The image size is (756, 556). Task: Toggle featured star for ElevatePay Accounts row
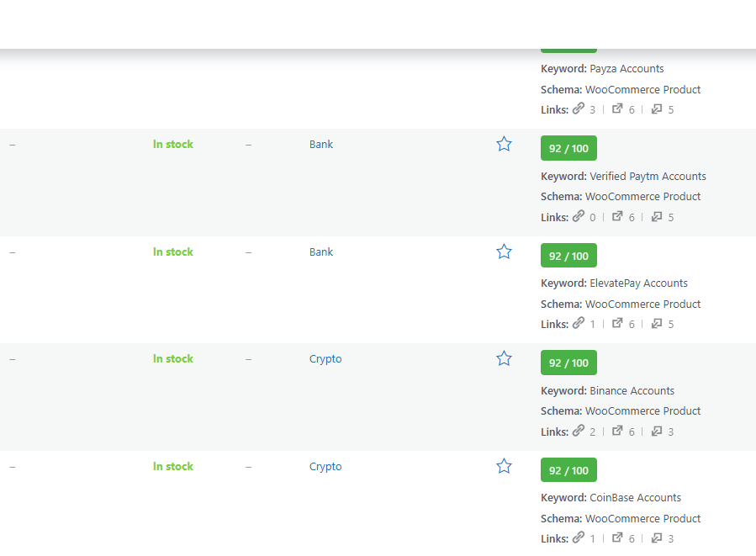[504, 252]
